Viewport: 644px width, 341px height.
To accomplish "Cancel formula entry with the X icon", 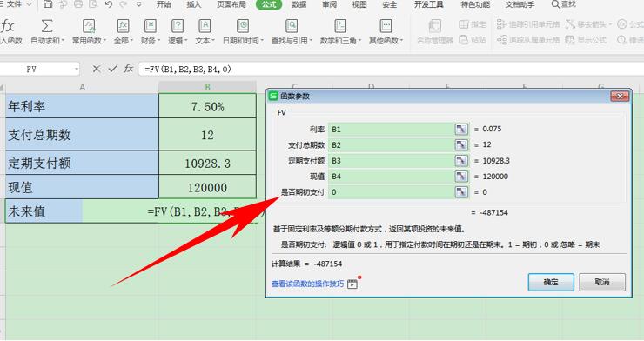I will tap(97, 69).
